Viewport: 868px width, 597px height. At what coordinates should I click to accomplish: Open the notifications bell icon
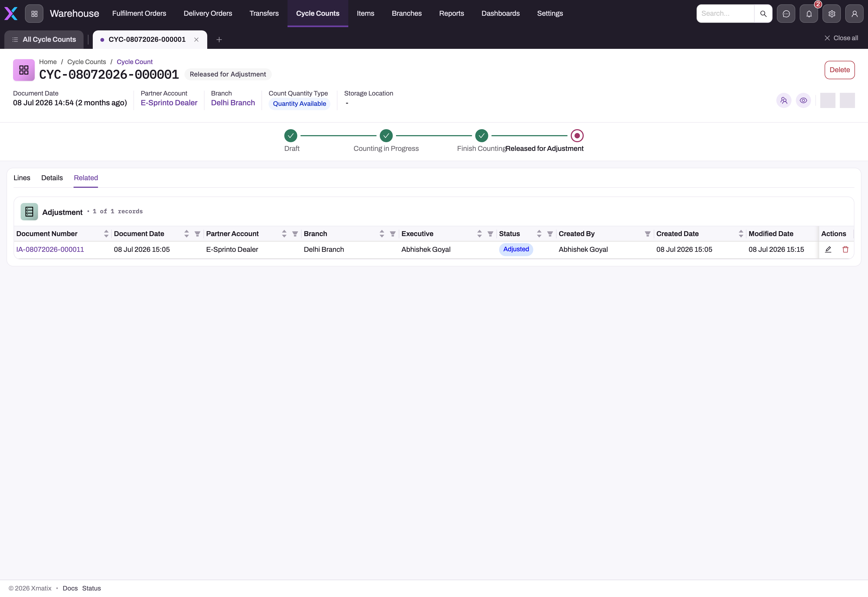(x=809, y=14)
